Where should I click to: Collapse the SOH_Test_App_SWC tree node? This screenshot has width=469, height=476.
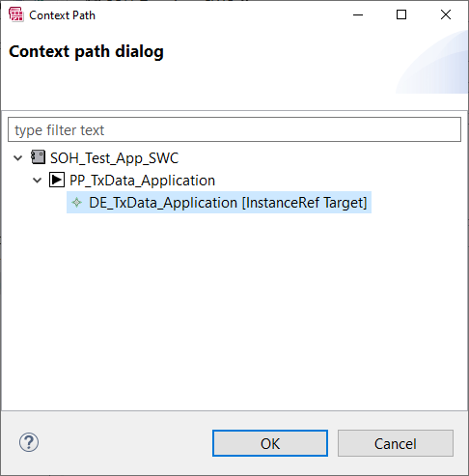point(18,158)
